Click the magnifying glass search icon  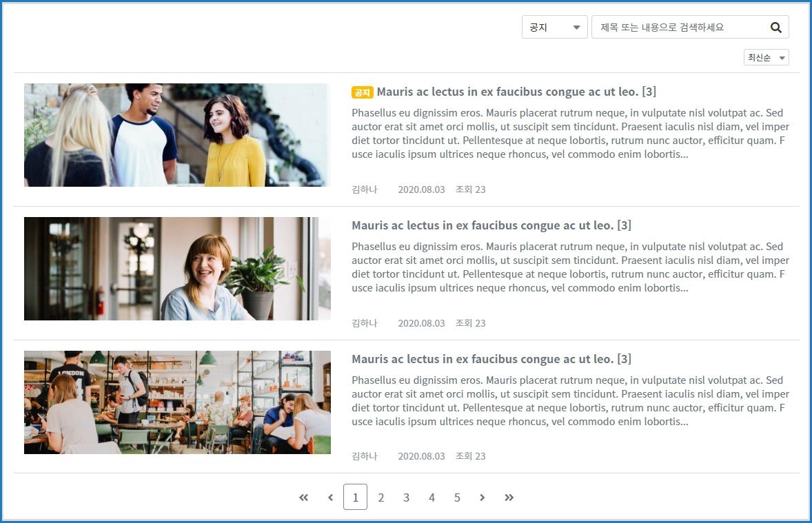[x=775, y=28]
